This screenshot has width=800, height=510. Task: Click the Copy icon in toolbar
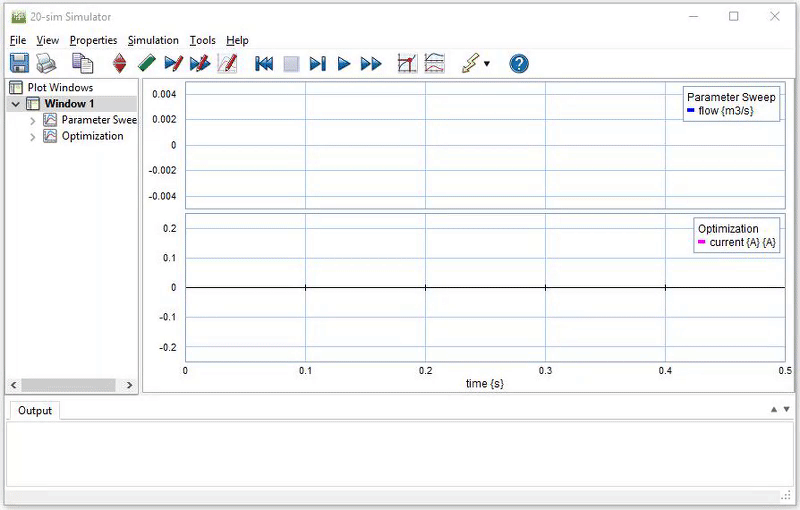pyautogui.click(x=82, y=64)
